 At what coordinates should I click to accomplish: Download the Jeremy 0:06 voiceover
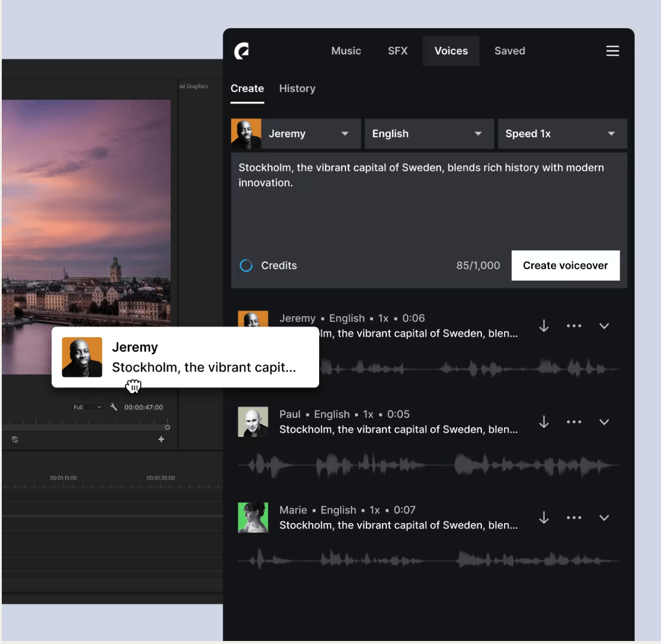point(544,326)
